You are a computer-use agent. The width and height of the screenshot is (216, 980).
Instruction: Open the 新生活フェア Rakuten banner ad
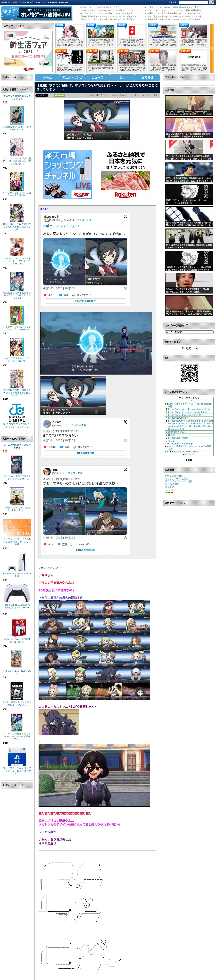[28, 51]
